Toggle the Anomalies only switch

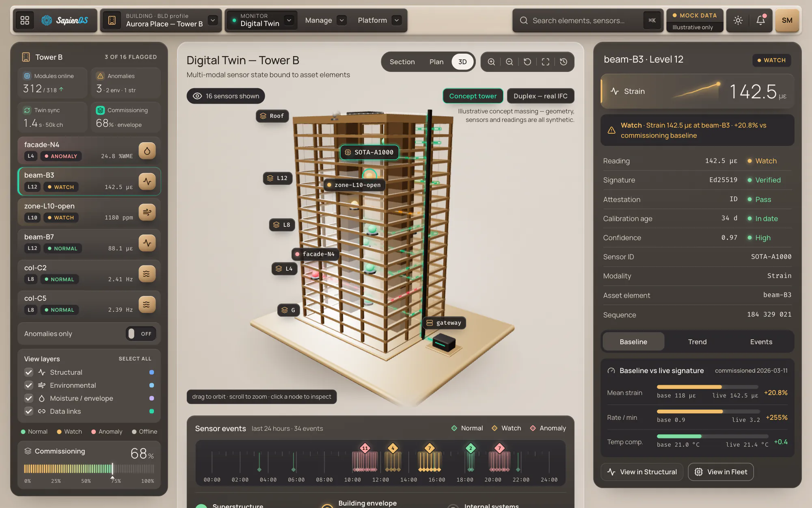tap(140, 334)
